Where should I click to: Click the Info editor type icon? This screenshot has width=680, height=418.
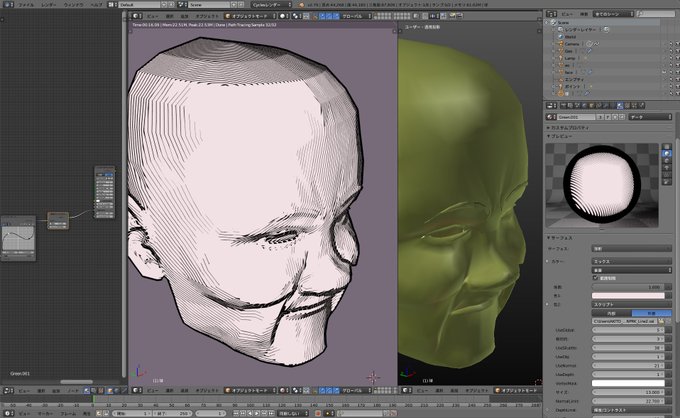8,5
